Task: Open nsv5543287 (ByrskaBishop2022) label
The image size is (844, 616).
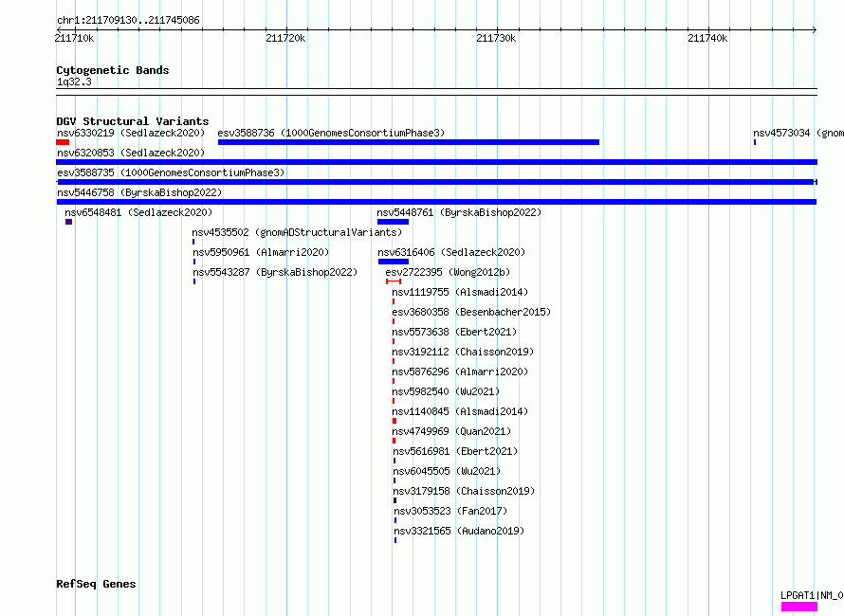Action: 275,272
